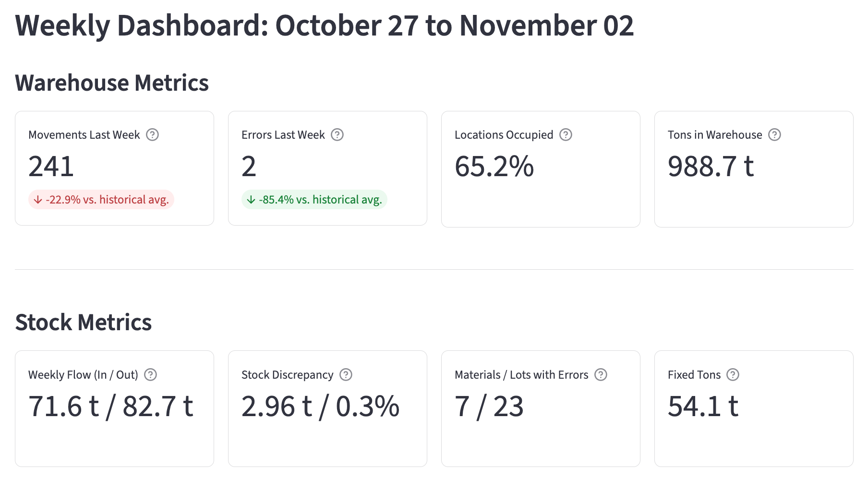Click the Movements Last Week card
This screenshot has height=479, width=868.
115,168
